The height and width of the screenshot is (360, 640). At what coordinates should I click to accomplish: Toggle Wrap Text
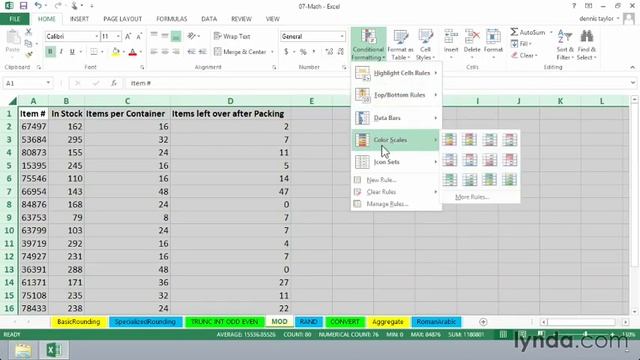pos(232,36)
